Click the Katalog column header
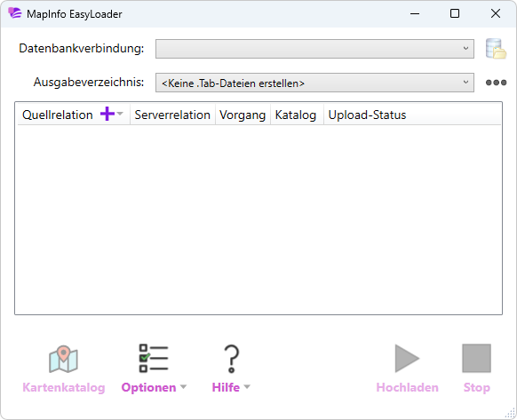The width and height of the screenshot is (517, 420). (296, 115)
